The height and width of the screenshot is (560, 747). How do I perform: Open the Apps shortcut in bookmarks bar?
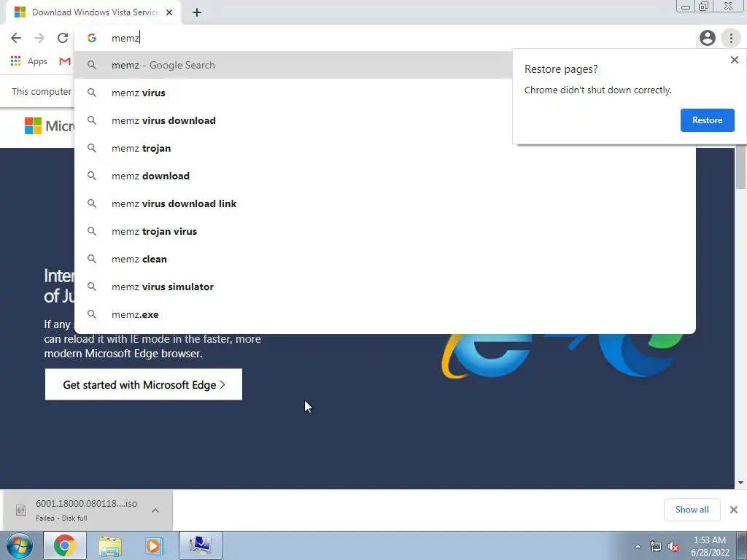(x=29, y=61)
